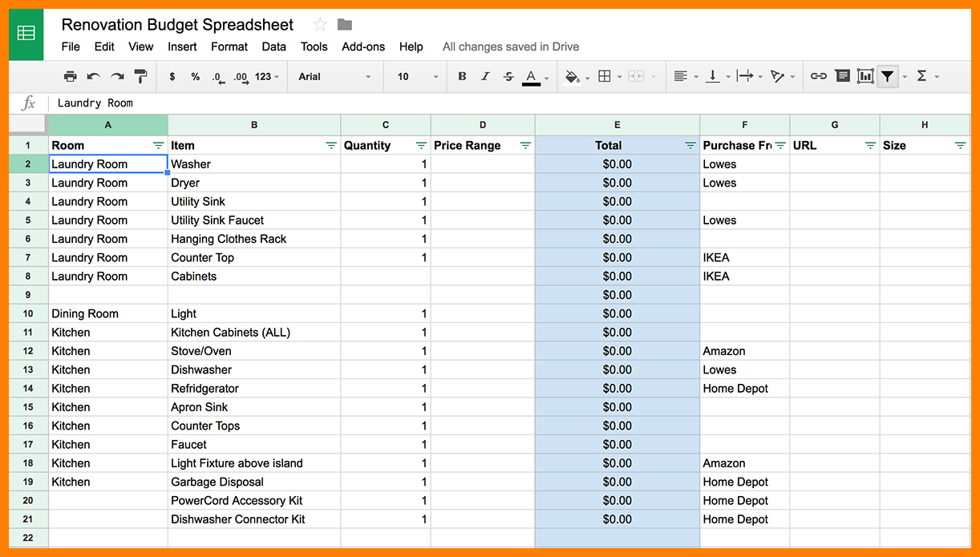Viewport: 980px width, 557px height.
Task: Star this spreadsheet
Action: (x=319, y=24)
